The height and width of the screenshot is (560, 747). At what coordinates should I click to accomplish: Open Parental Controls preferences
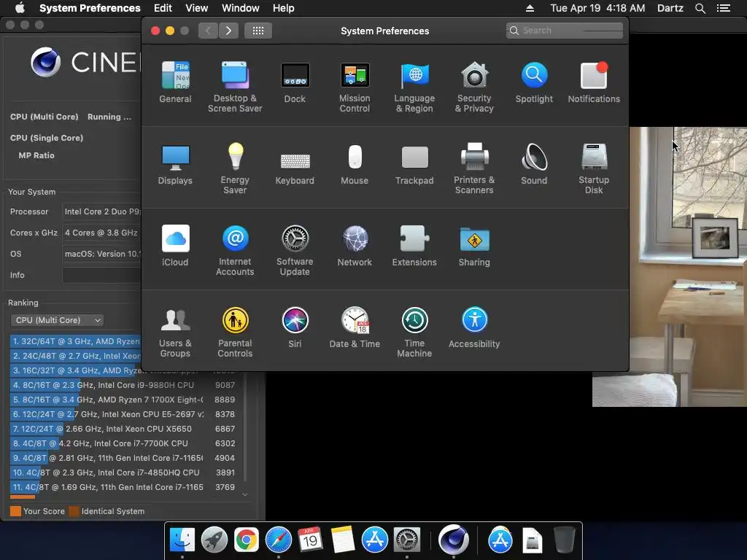[x=235, y=332]
